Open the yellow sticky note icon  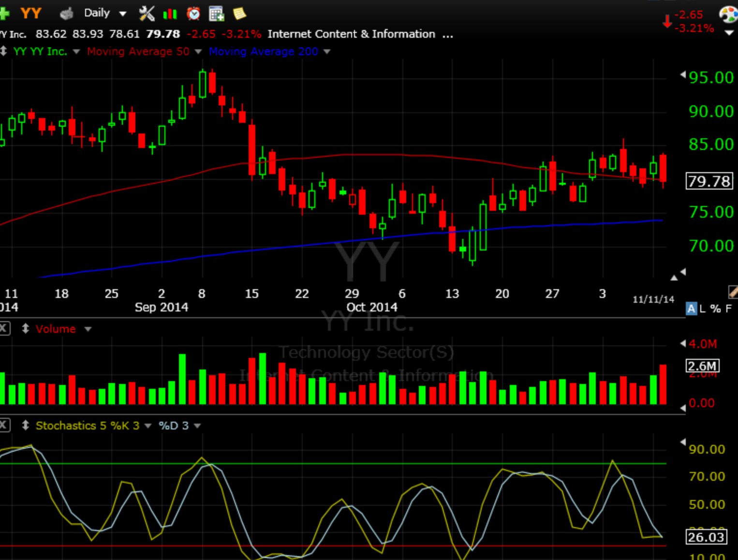point(239,14)
